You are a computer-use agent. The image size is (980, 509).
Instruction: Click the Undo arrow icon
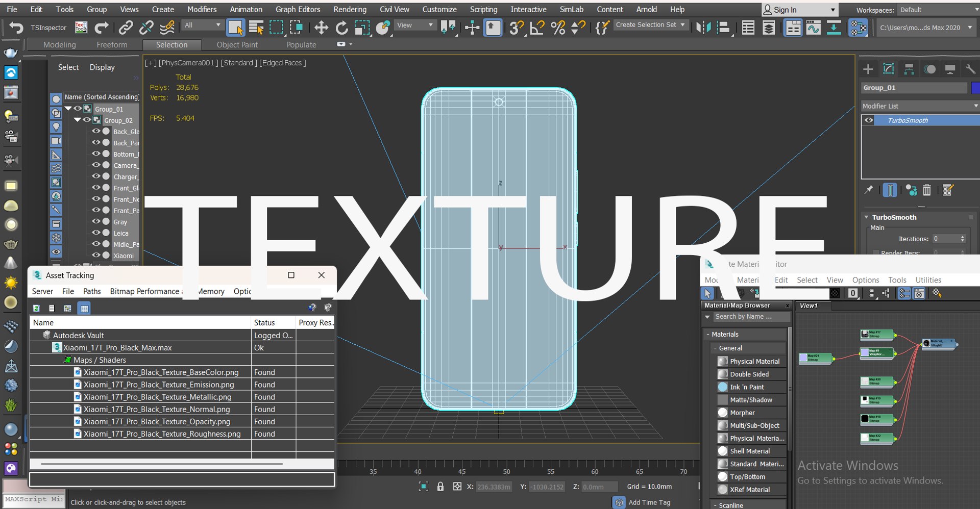16,28
